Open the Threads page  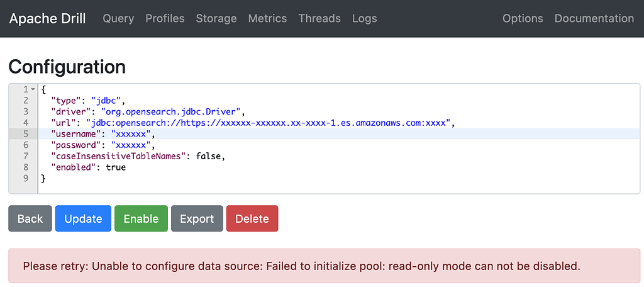tap(319, 18)
